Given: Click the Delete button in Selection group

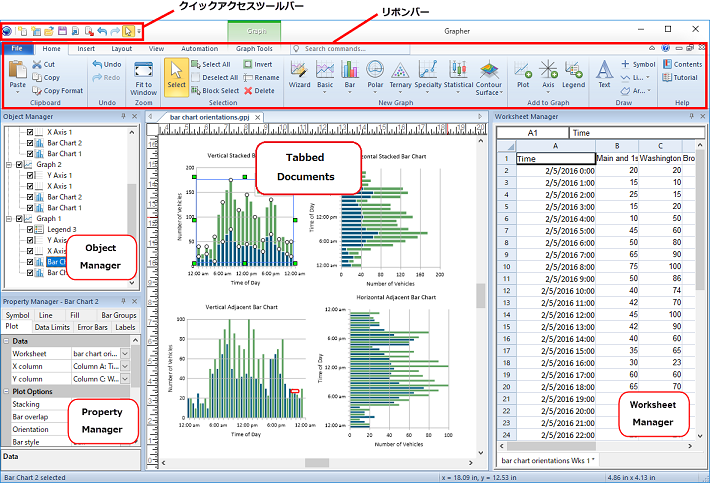Looking at the screenshot, I should (x=259, y=91).
